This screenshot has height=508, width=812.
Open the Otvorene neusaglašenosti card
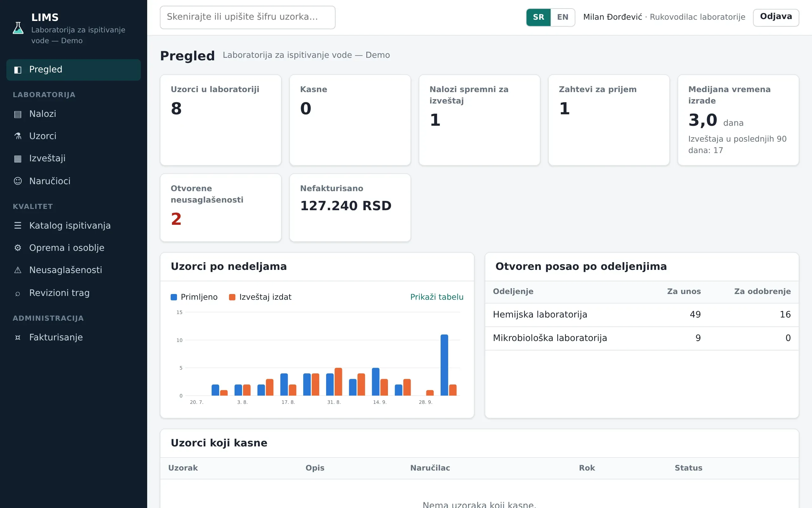(221, 208)
